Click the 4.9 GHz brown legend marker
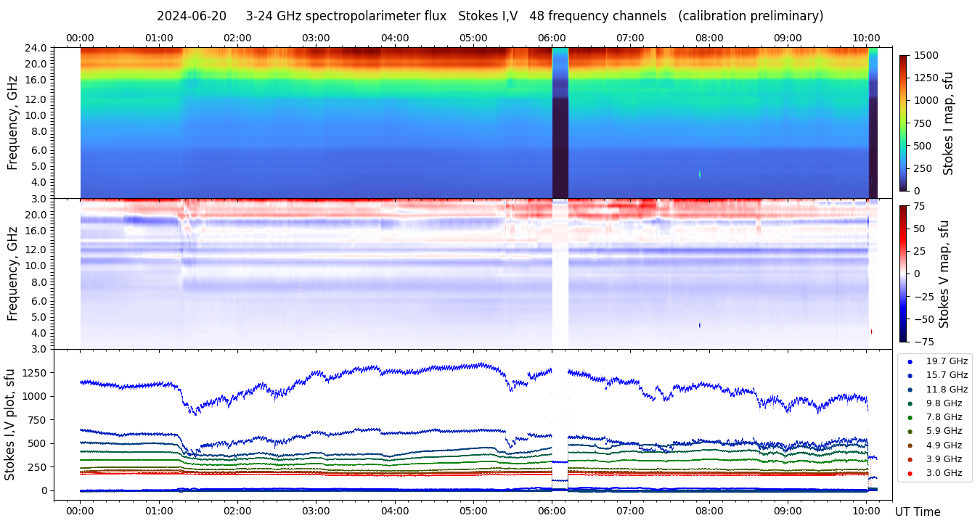Screen dimensions: 980x526 [910, 445]
